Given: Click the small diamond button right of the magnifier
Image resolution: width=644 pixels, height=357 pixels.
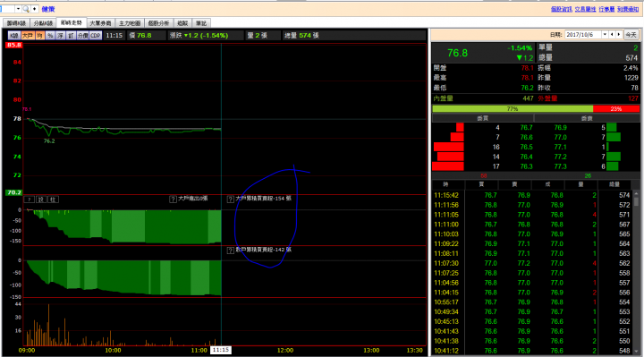Looking at the screenshot, I should coord(34,9).
